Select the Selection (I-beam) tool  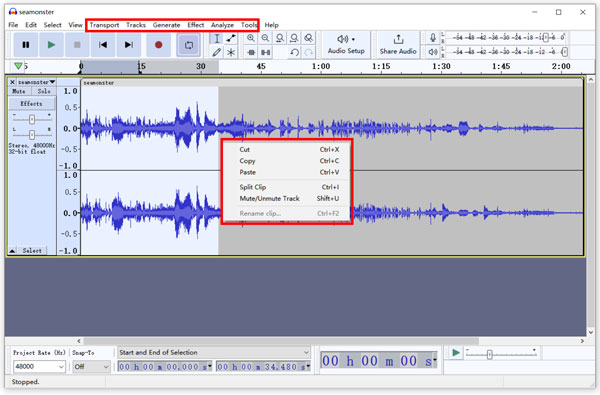pyautogui.click(x=217, y=39)
